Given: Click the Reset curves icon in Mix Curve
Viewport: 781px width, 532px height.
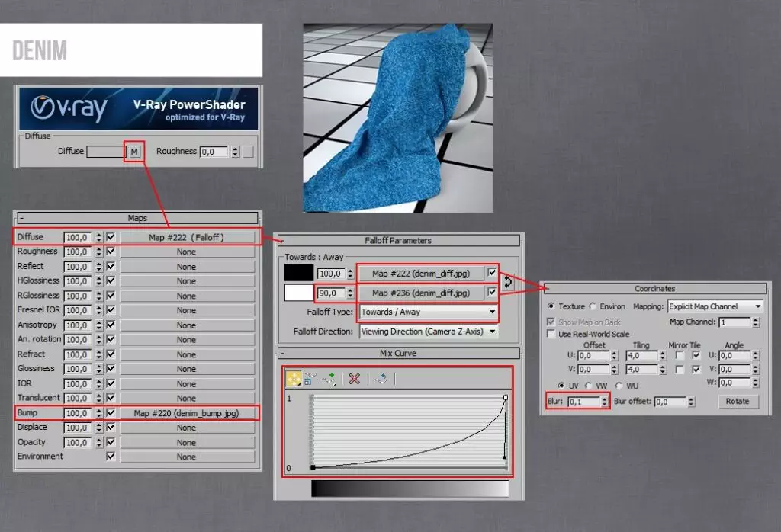Looking at the screenshot, I should pyautogui.click(x=380, y=379).
